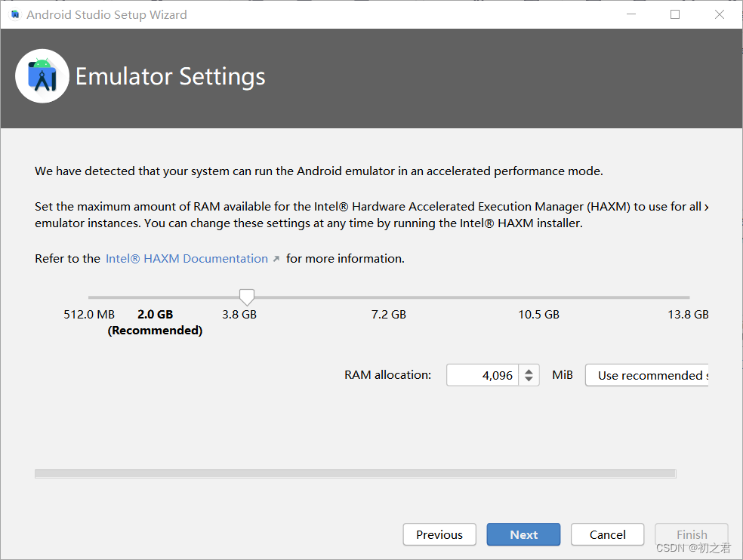743x560 pixels.
Task: Click the 13.8 GB slider label
Action: (688, 314)
